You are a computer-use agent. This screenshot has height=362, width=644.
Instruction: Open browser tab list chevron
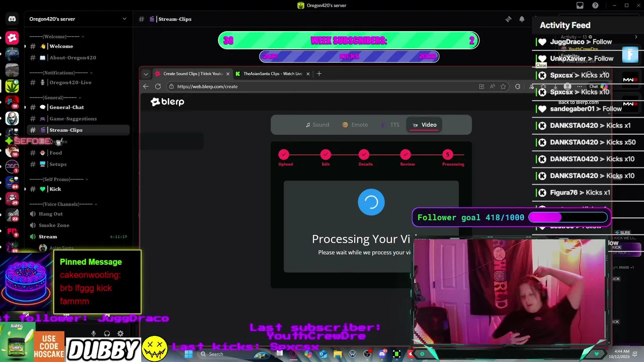point(146,74)
